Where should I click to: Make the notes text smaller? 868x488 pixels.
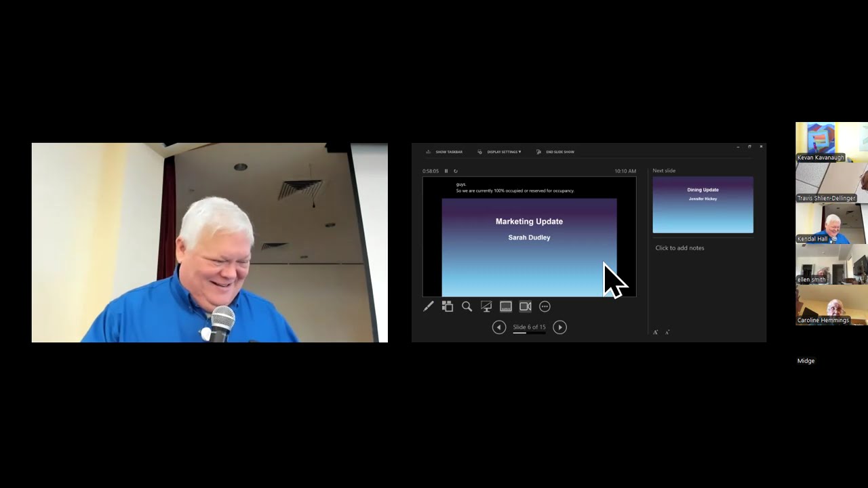click(x=667, y=332)
